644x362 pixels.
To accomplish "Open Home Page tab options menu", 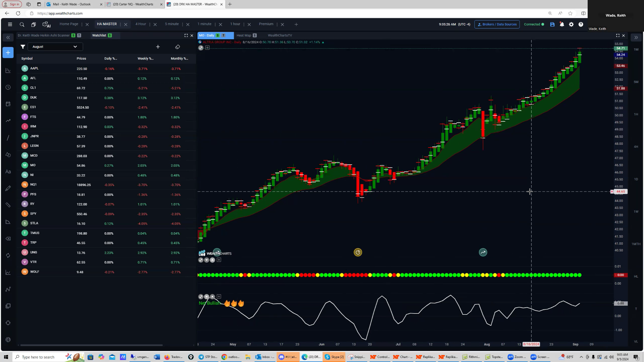I will click(x=82, y=24).
